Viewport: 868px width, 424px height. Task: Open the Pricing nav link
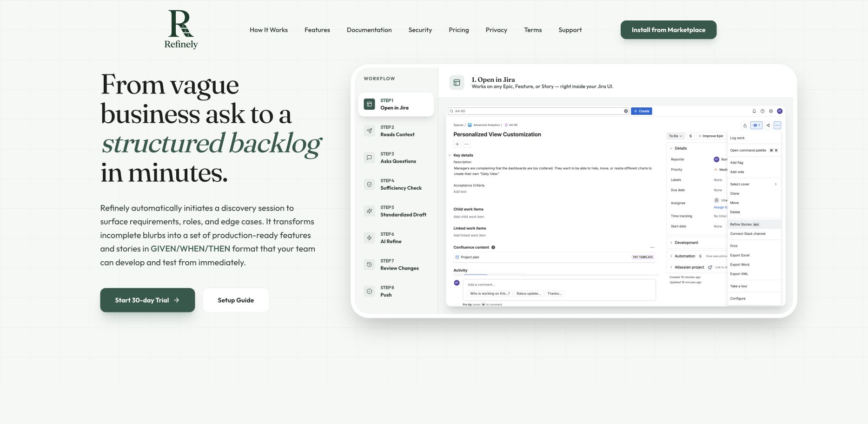pos(459,30)
